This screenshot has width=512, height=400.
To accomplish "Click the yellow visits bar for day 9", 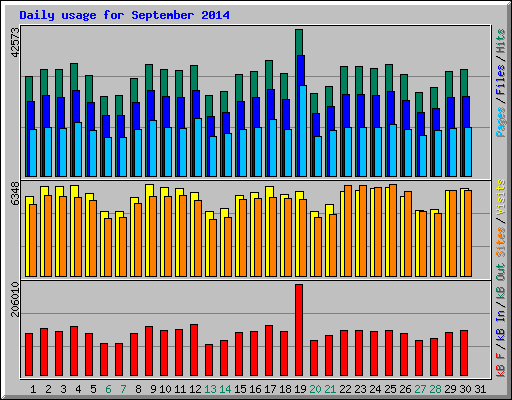I will (x=149, y=230).
